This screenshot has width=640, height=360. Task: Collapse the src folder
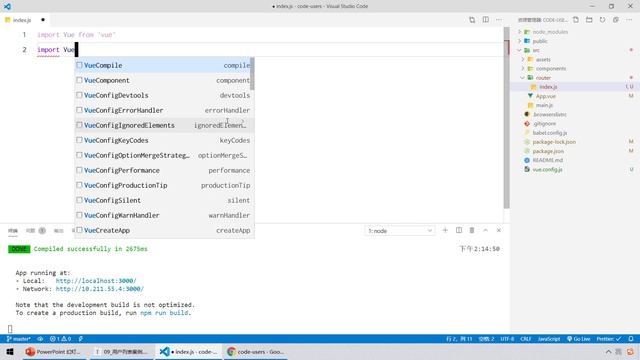click(x=536, y=50)
